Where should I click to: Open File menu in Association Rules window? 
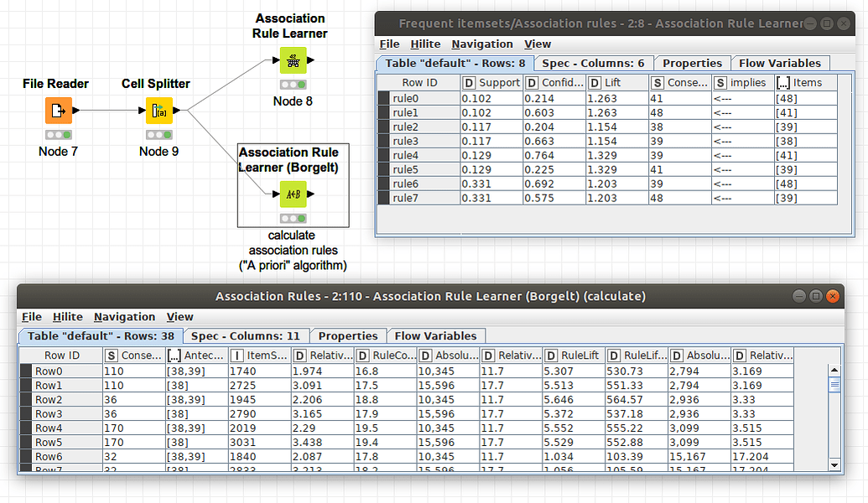32,317
